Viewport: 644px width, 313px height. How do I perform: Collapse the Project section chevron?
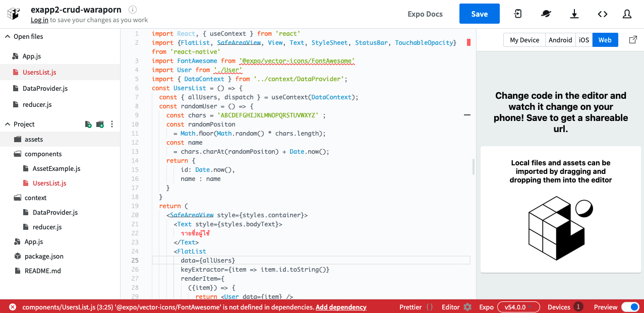(x=8, y=124)
